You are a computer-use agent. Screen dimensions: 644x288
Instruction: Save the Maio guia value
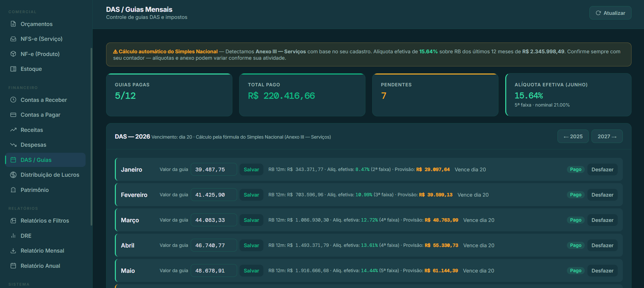point(251,270)
